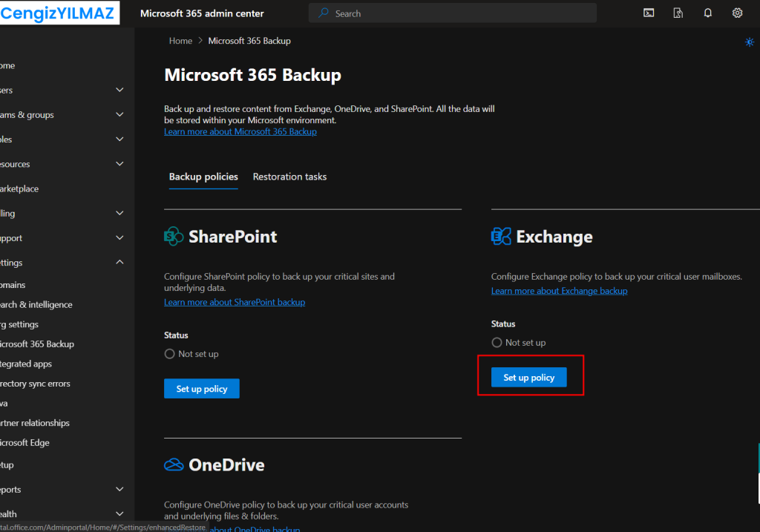Expand the Teams & groups nav section
Viewport: 760px width, 532px height.
point(120,115)
